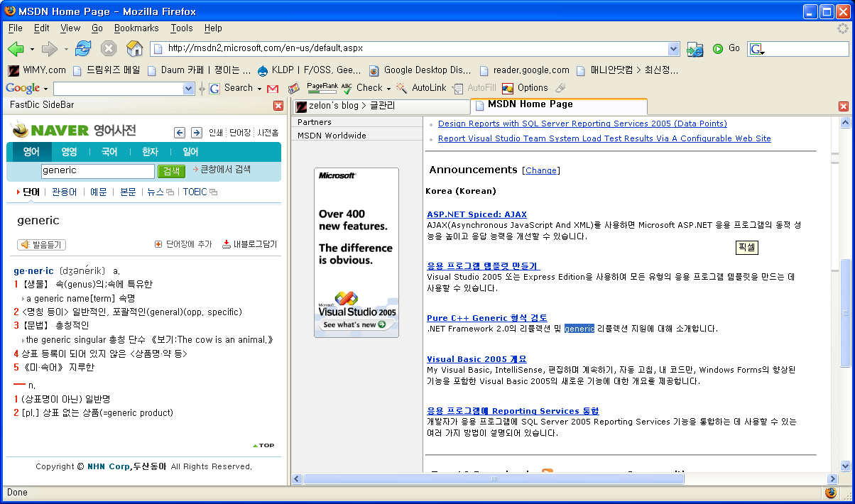Open the Edit menu
The height and width of the screenshot is (504, 855).
tap(42, 28)
